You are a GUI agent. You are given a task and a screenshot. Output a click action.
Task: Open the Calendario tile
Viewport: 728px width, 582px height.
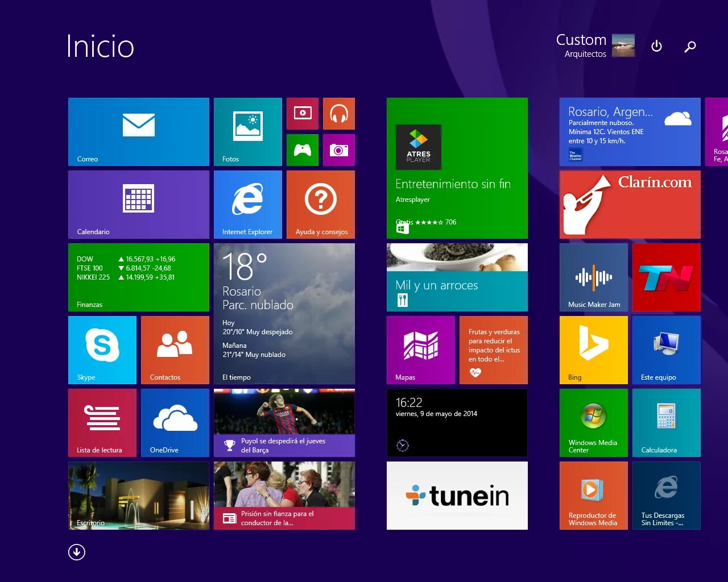139,205
